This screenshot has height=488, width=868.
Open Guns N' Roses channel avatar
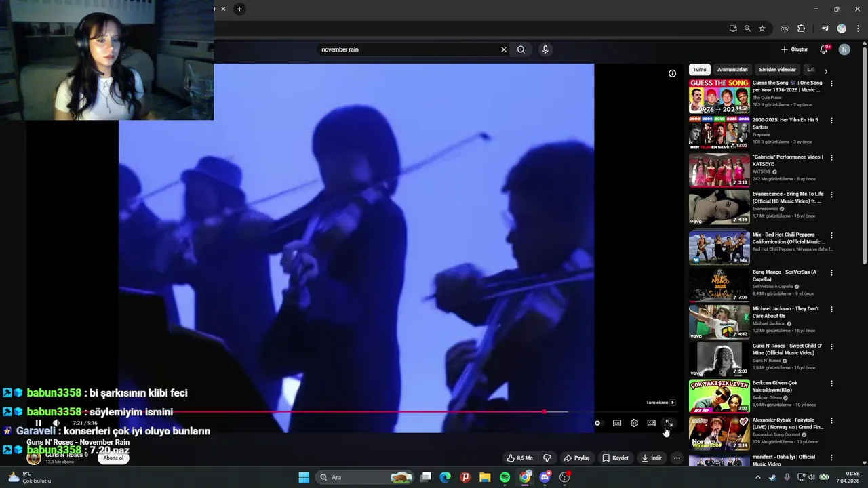pos(34,457)
